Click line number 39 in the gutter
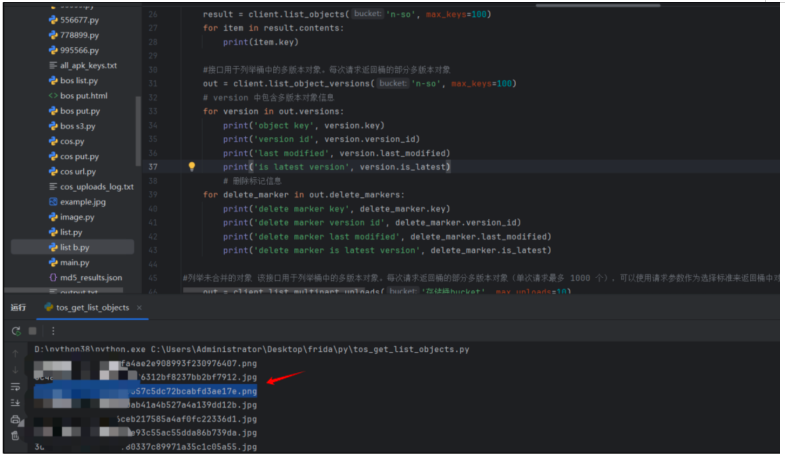This screenshot has width=785, height=456. (x=153, y=195)
